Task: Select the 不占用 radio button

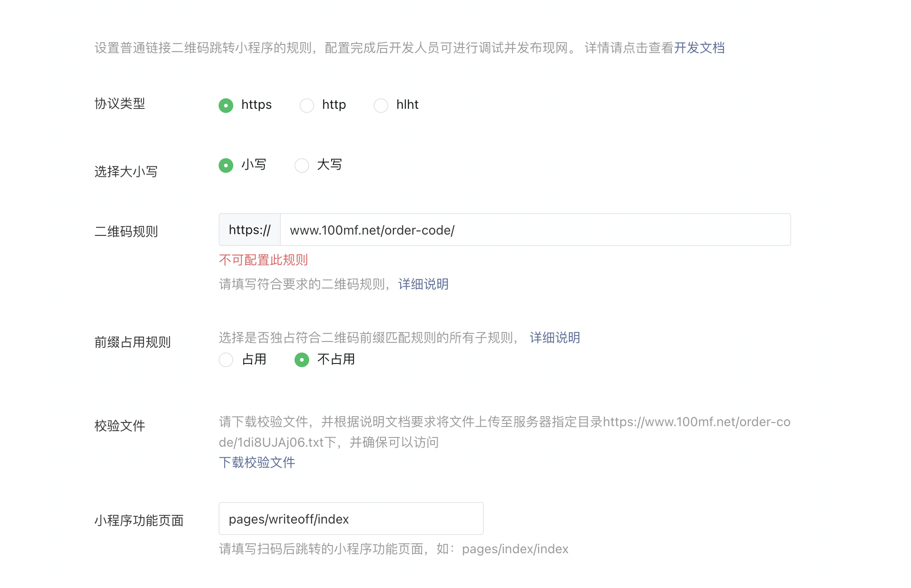Action: pyautogui.click(x=302, y=360)
